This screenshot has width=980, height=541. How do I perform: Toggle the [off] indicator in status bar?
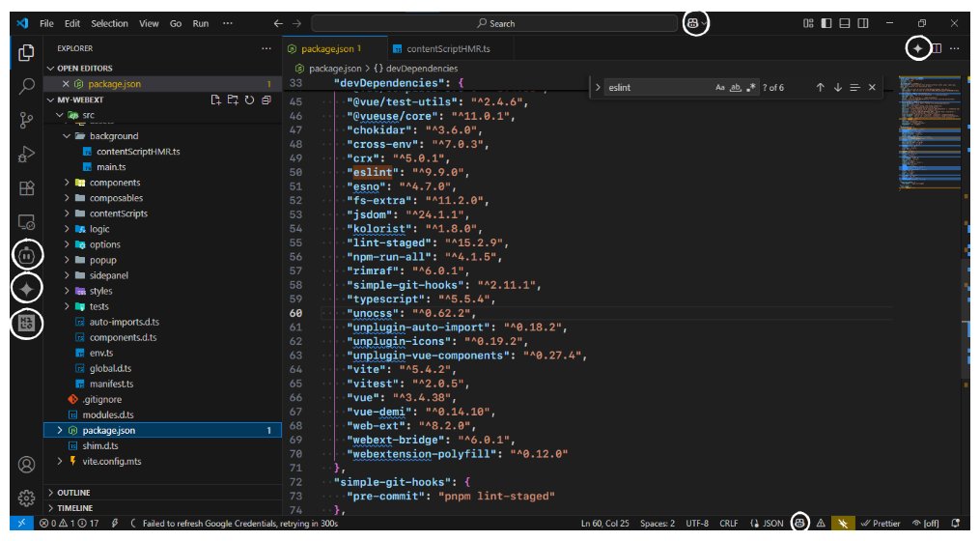(x=926, y=523)
